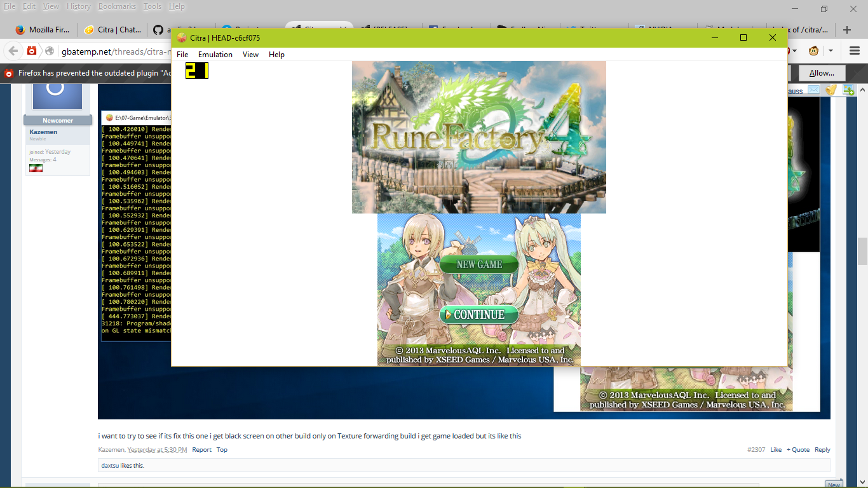
Task: Open daxtsu's profile from likes line
Action: click(x=110, y=466)
